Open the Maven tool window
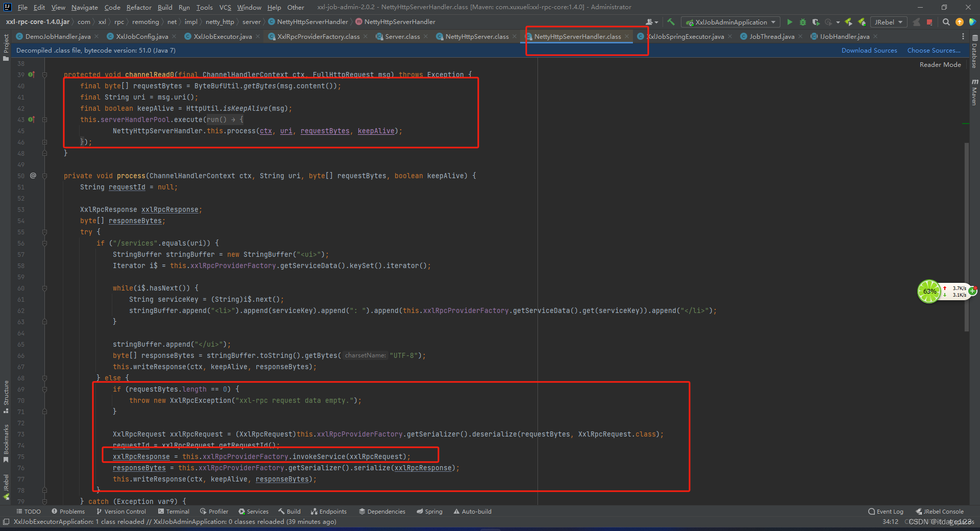The width and height of the screenshot is (980, 531). tap(974, 92)
